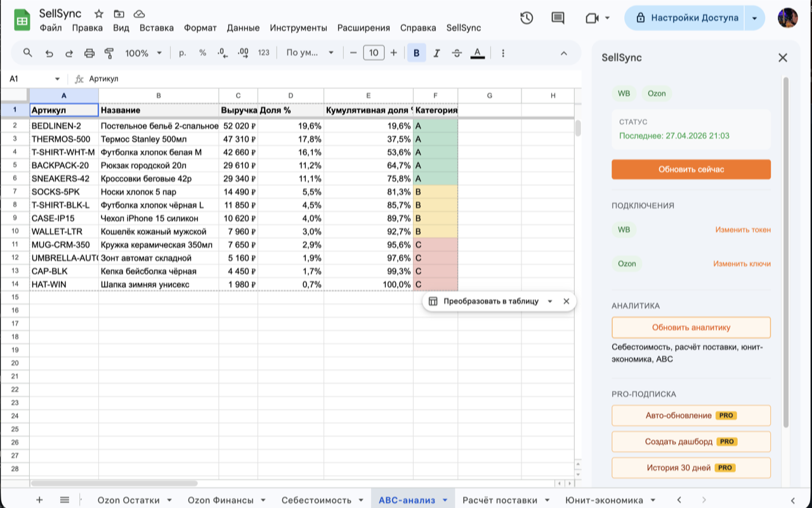Open the share settings dropdown arrow
This screenshot has height=508, width=812.
[x=754, y=18]
